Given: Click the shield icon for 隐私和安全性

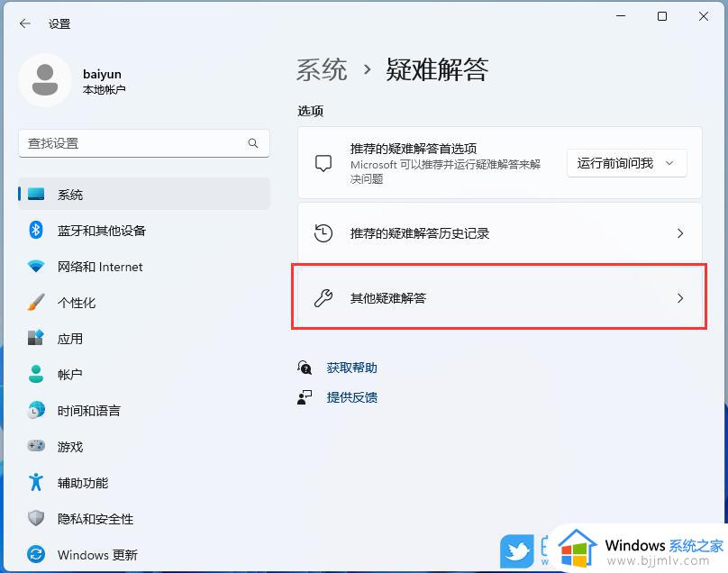Looking at the screenshot, I should 36,518.
